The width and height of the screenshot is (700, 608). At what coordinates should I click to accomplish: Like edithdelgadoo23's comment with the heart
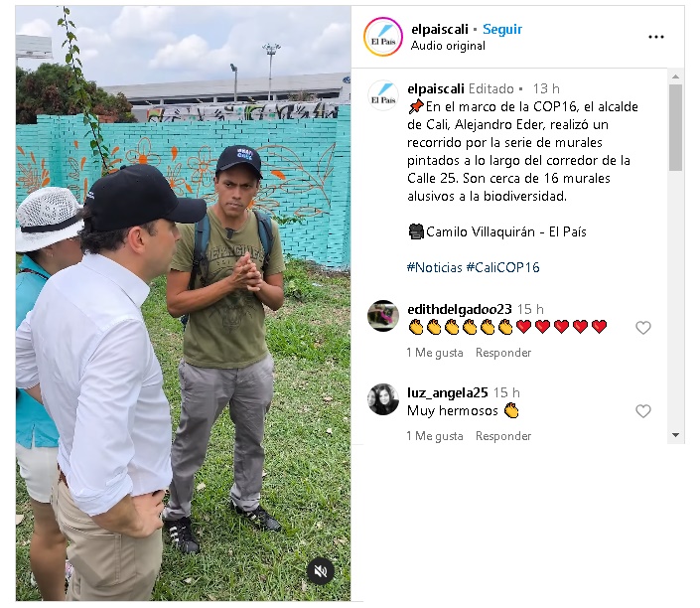pyautogui.click(x=642, y=328)
